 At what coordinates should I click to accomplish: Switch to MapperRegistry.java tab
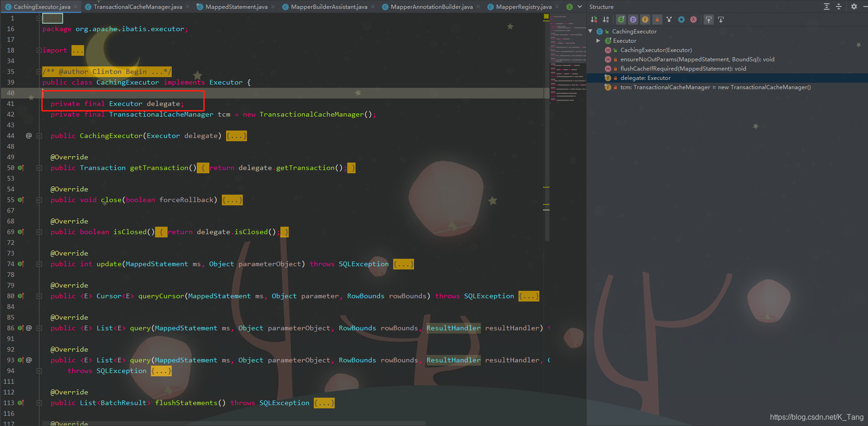coord(523,7)
